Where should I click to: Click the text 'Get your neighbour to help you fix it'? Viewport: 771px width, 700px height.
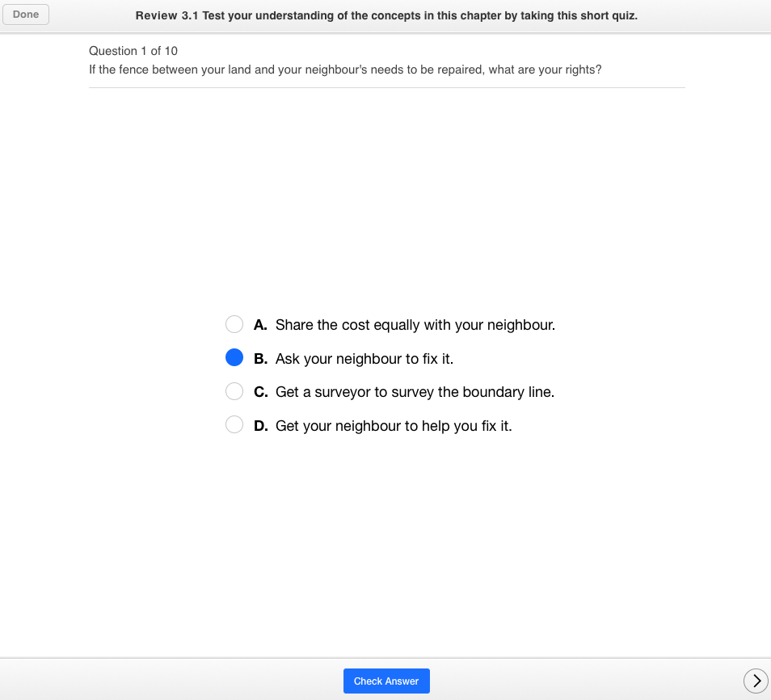click(x=394, y=425)
